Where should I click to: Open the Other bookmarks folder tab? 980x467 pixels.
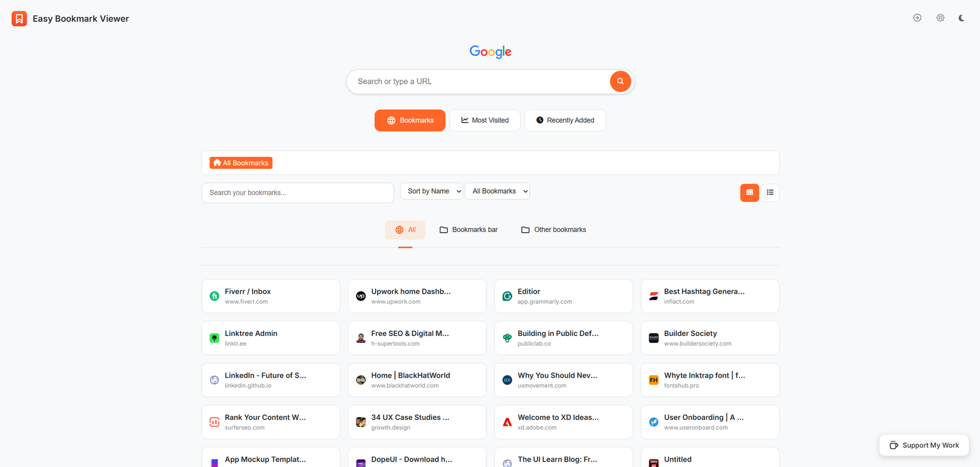(x=554, y=230)
